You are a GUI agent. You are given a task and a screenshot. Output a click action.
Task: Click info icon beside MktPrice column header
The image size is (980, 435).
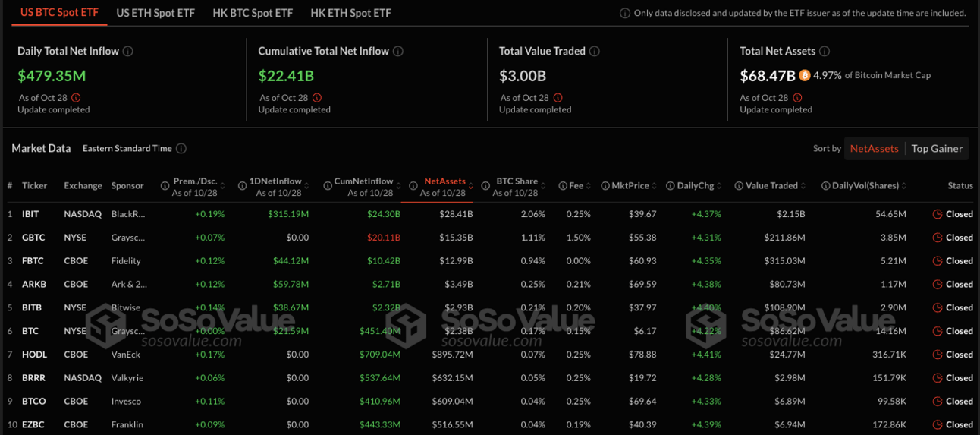tap(605, 186)
